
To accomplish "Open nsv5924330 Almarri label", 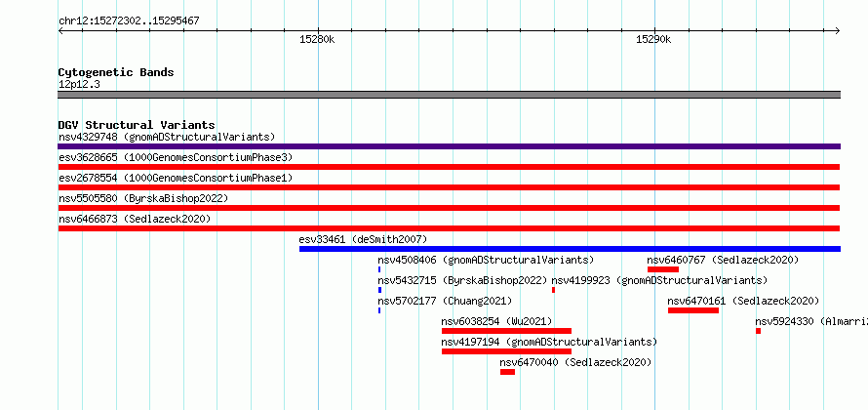I will (811, 321).
